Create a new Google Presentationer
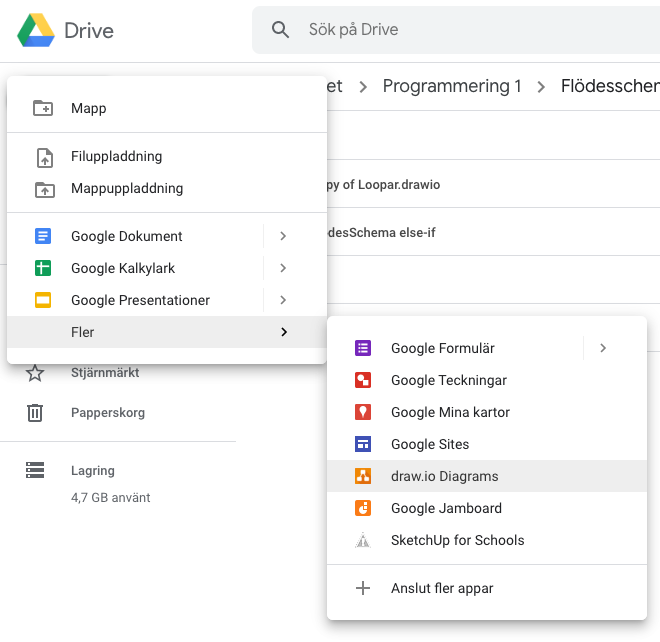The height and width of the screenshot is (642, 660). (135, 300)
